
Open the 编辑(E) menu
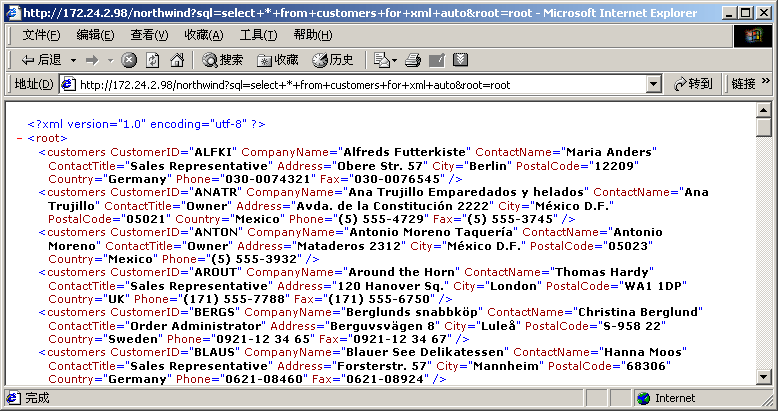(x=95, y=35)
